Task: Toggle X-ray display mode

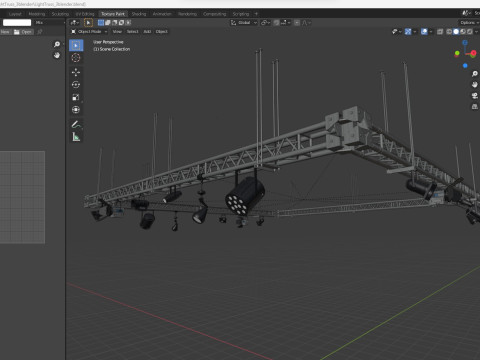Action: pyautogui.click(x=440, y=32)
